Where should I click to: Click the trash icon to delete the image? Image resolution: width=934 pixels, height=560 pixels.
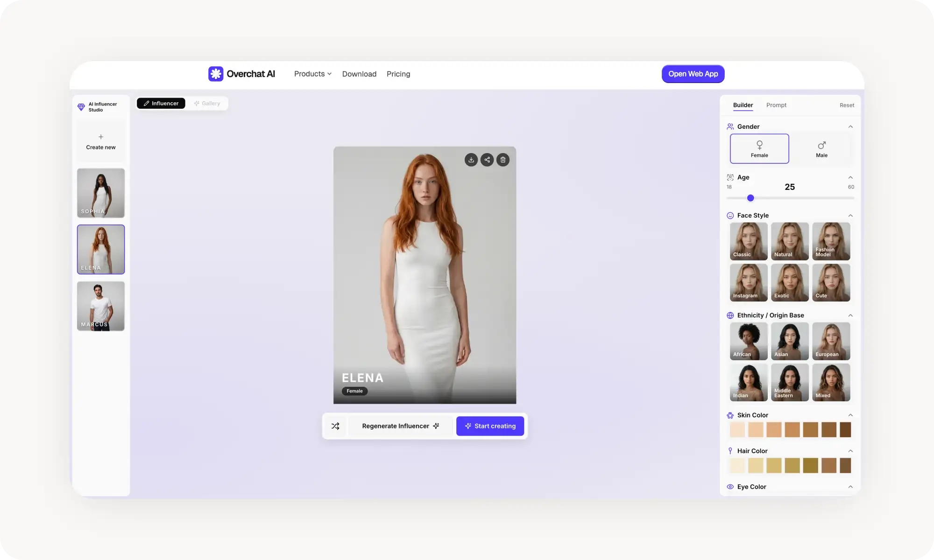tap(503, 160)
